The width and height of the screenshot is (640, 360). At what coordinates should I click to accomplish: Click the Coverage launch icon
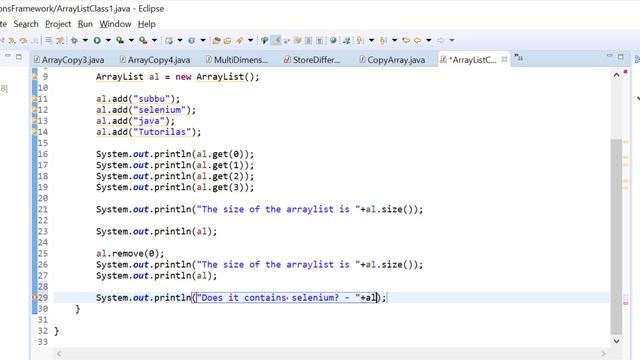[120, 40]
